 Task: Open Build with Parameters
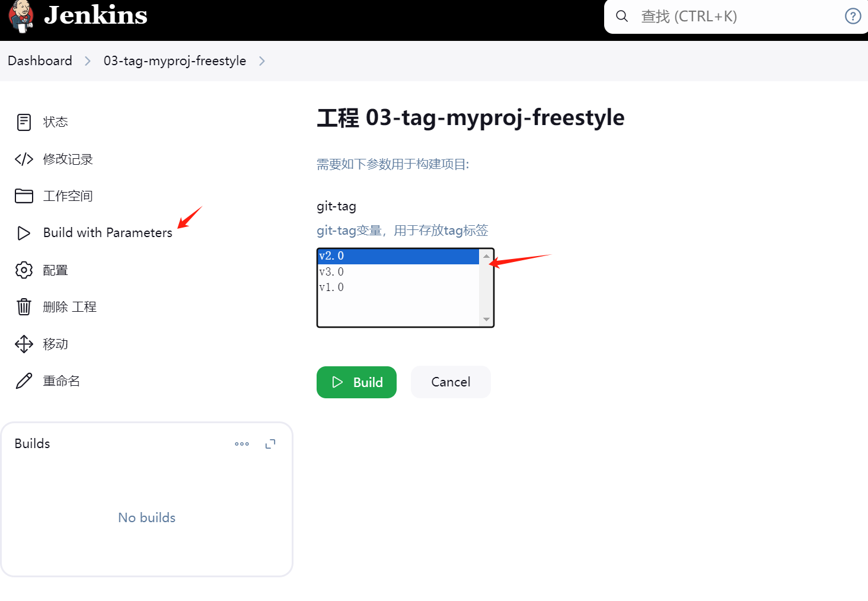point(108,232)
